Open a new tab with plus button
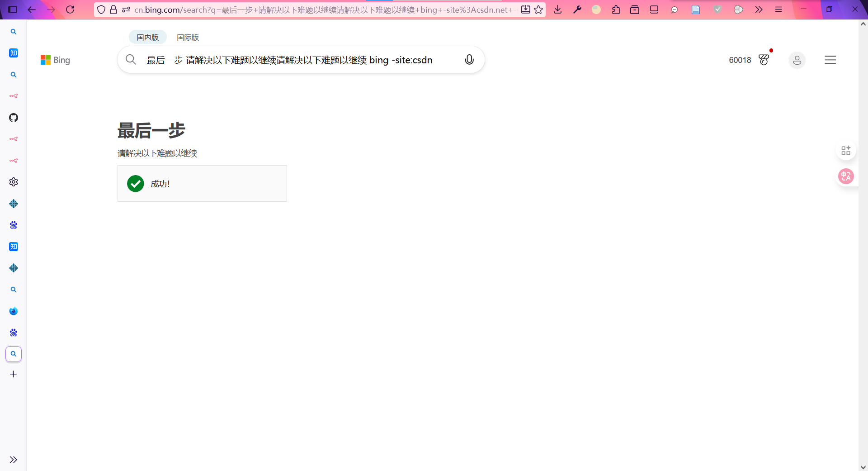The height and width of the screenshot is (471, 868). click(14, 374)
